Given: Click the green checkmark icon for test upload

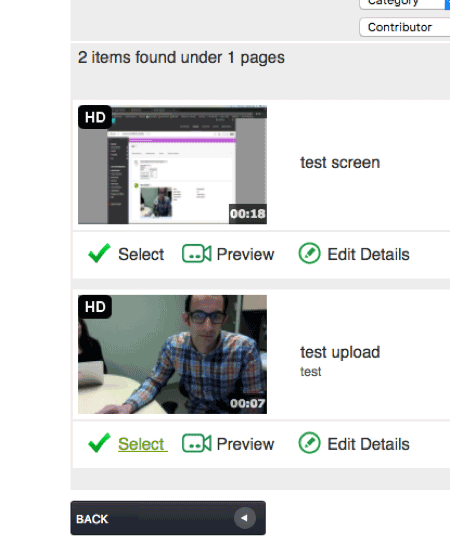Looking at the screenshot, I should point(99,443).
